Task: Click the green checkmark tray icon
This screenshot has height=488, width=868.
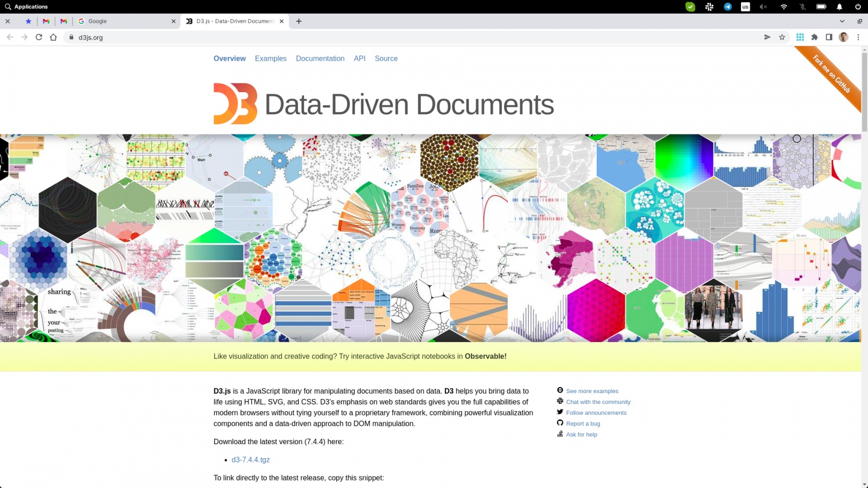Action: point(690,7)
